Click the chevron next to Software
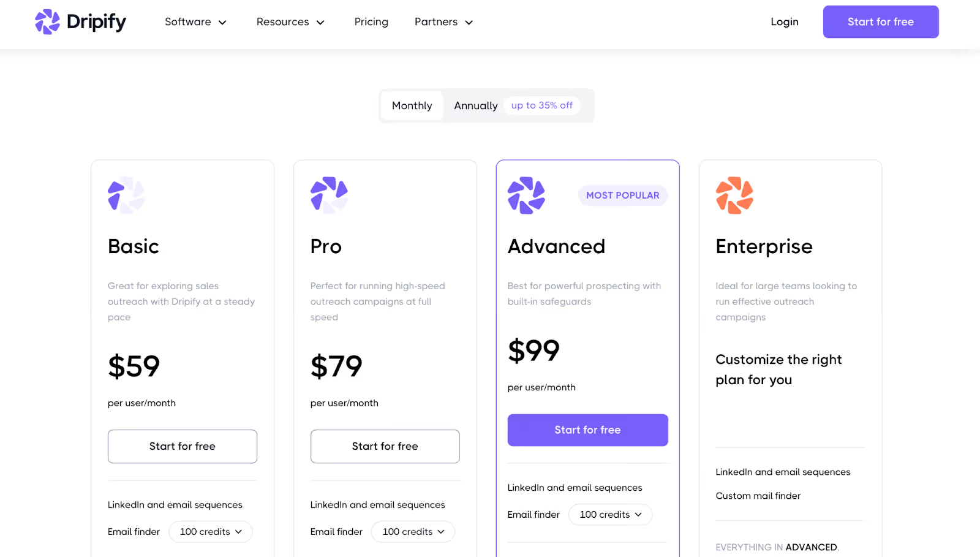 point(223,22)
